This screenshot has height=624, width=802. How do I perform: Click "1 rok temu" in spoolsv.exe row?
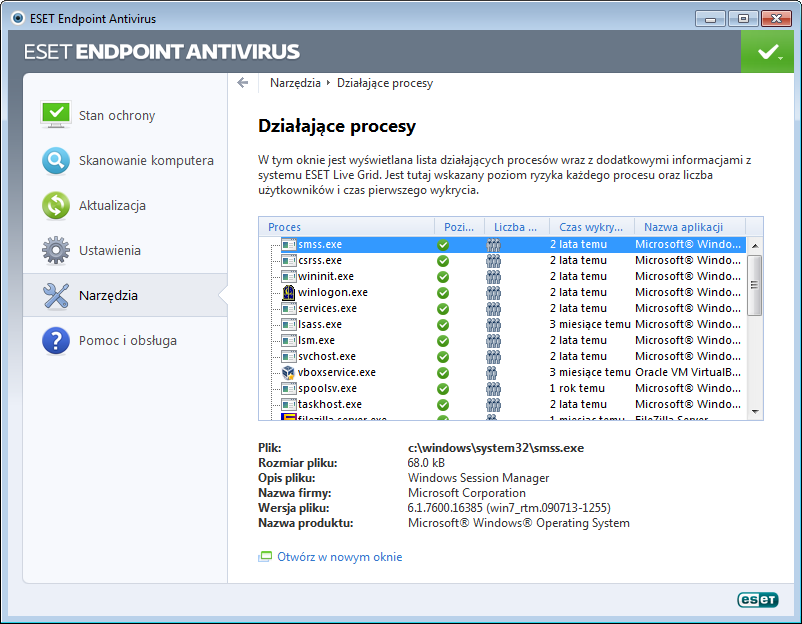click(577, 388)
